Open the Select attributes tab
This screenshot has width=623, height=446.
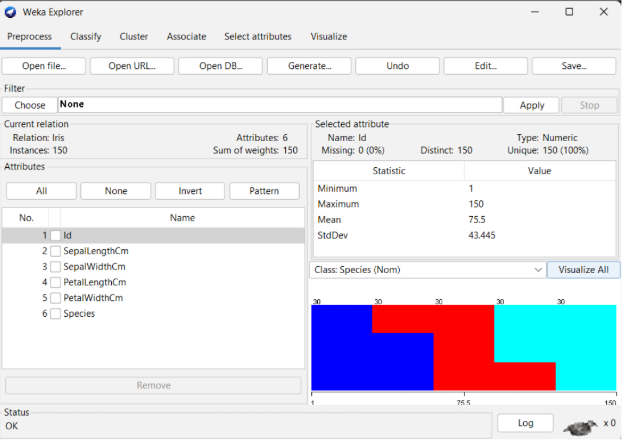tap(257, 37)
